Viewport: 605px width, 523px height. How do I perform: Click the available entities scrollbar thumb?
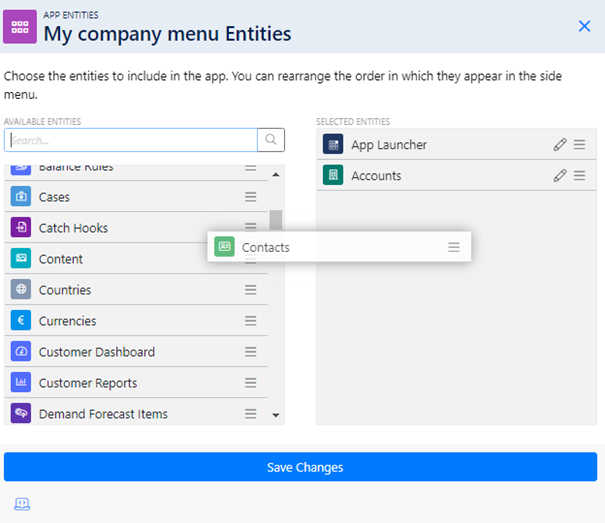(x=275, y=220)
